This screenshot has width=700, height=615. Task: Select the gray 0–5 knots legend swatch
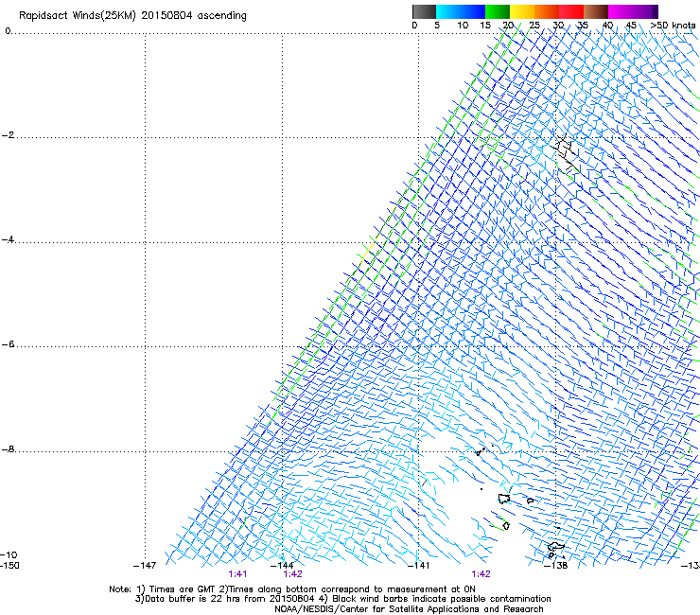click(424, 11)
